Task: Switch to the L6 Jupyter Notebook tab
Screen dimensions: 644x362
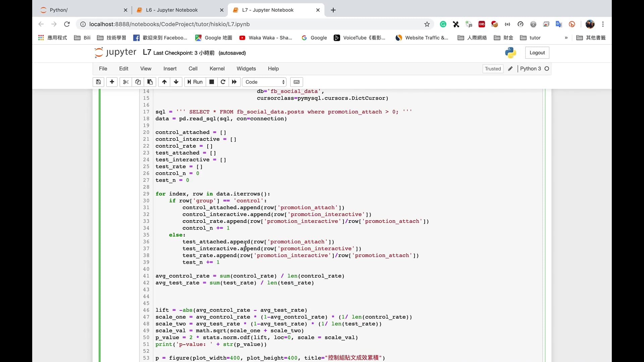Action: (172, 10)
